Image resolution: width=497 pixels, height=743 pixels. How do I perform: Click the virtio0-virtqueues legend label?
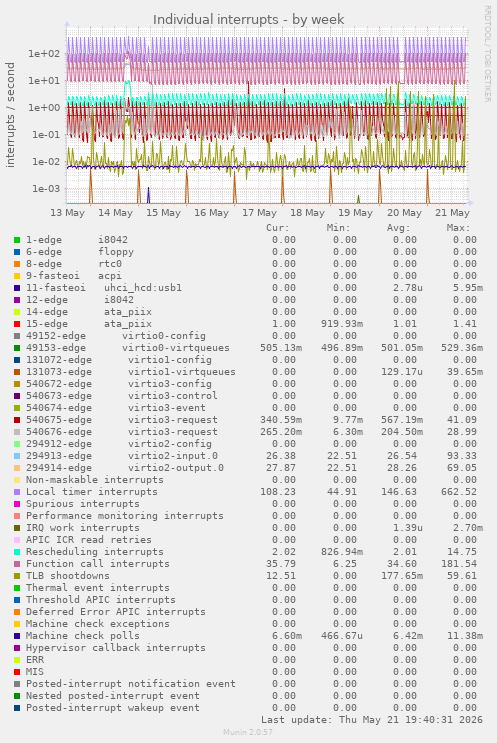[176, 348]
